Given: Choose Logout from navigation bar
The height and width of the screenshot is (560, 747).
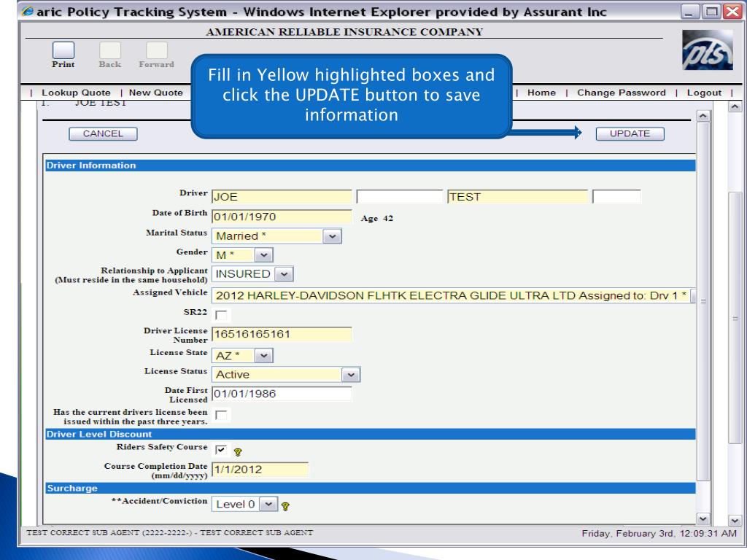Looking at the screenshot, I should coord(704,93).
